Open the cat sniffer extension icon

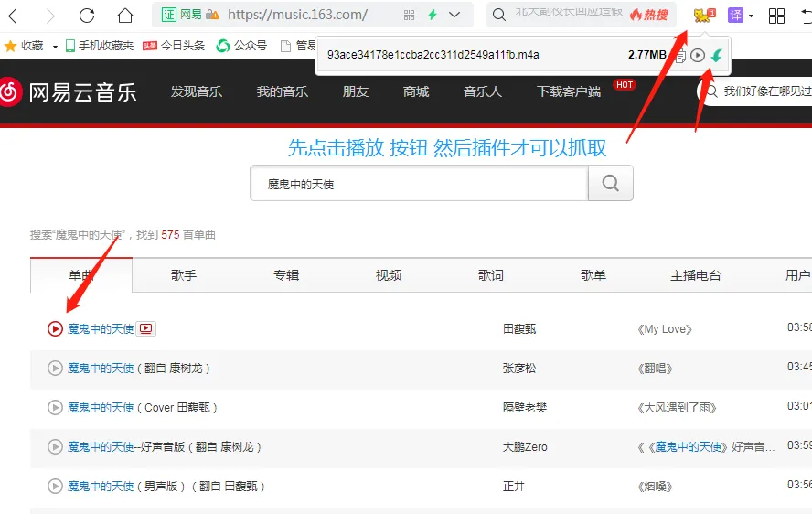point(704,15)
